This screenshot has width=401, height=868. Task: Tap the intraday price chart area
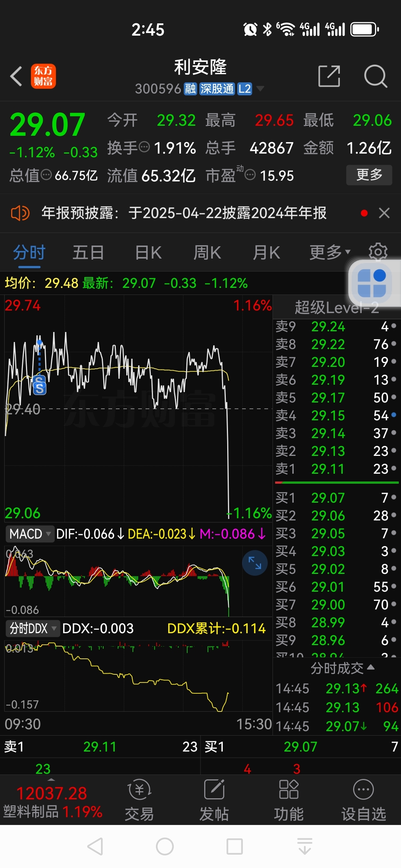pos(138,408)
